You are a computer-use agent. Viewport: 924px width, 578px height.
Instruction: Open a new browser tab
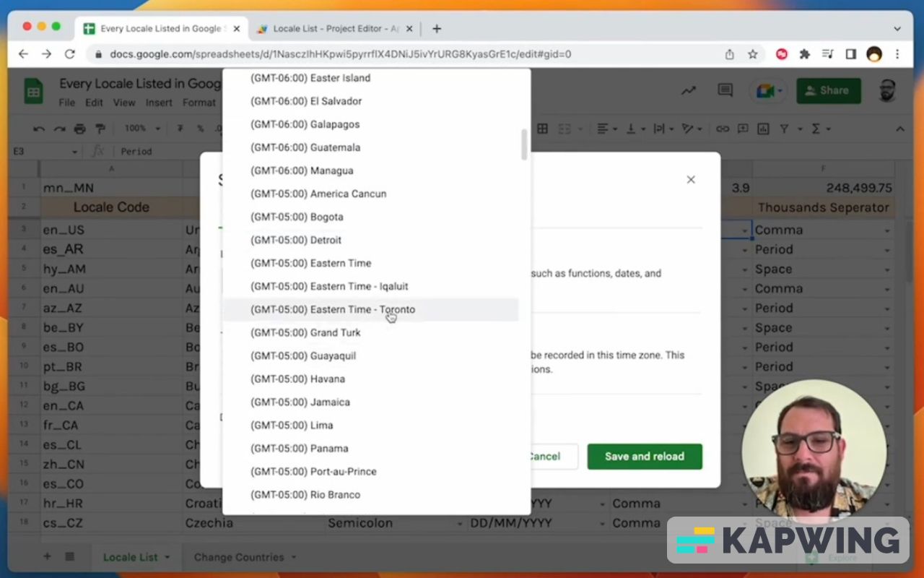tap(437, 29)
